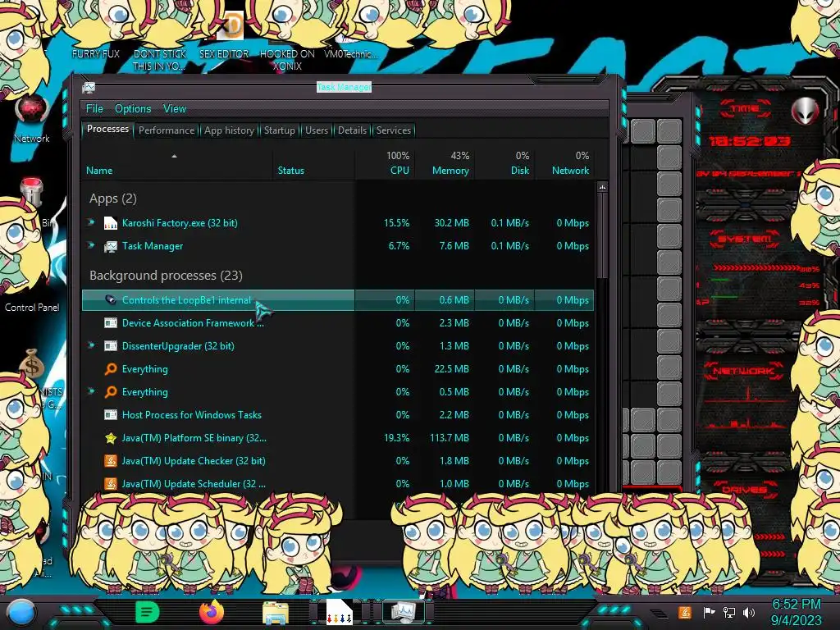Sort processes by Memory column header
Viewport: 840px width, 630px height.
(x=445, y=163)
